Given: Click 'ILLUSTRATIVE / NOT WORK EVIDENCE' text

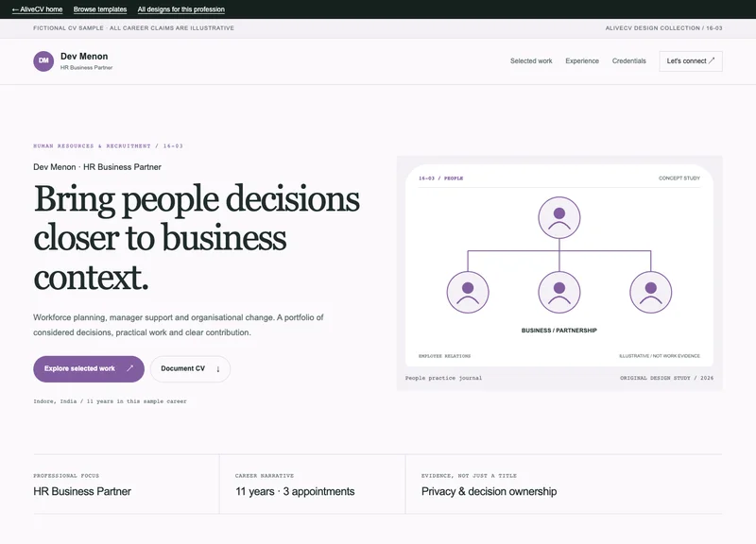Looking at the screenshot, I should (x=659, y=356).
